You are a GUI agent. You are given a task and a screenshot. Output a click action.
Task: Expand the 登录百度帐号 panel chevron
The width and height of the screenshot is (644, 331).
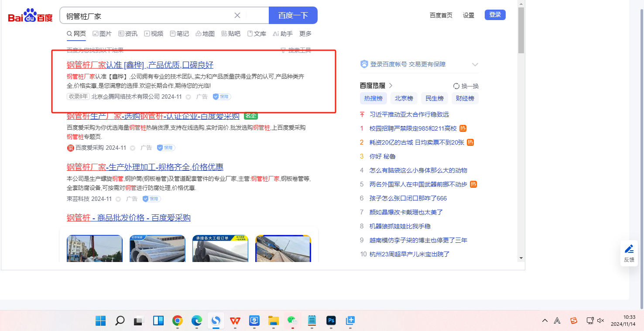[475, 65]
